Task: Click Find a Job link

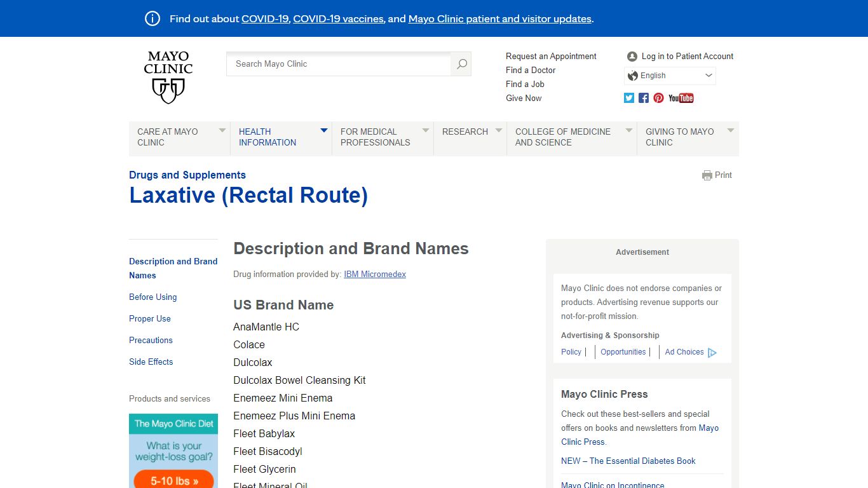Action: (525, 85)
